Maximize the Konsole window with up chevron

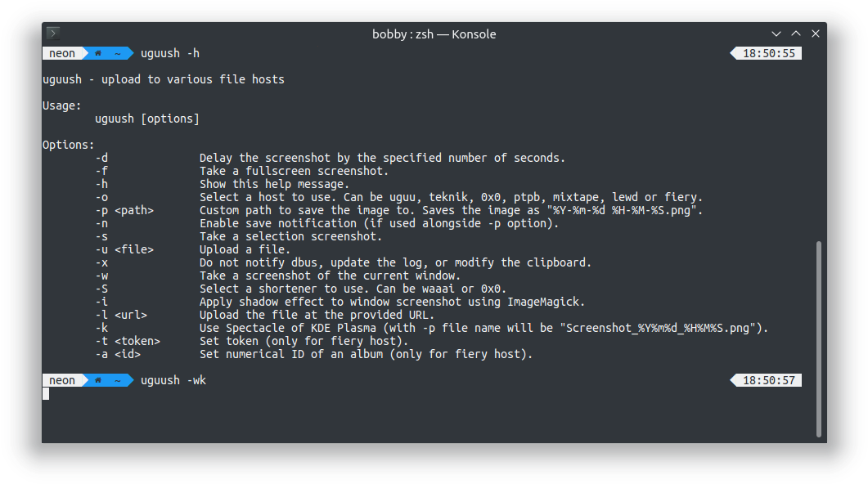coord(796,34)
